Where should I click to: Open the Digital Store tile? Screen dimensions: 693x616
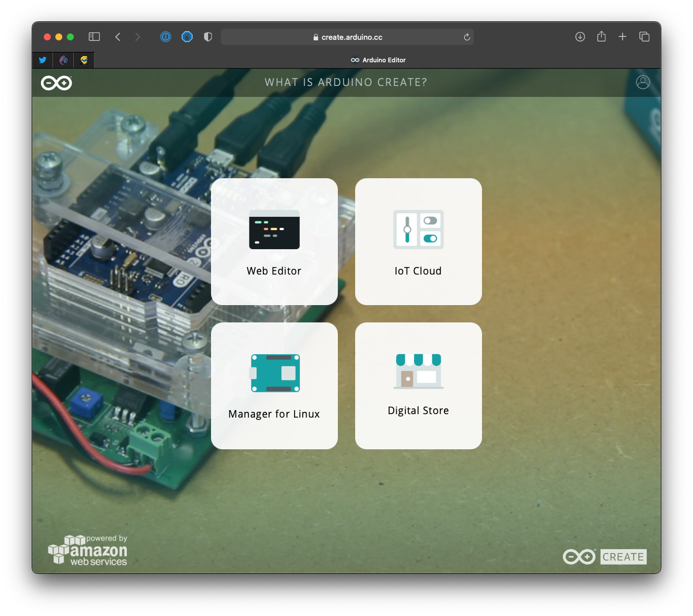(x=418, y=385)
